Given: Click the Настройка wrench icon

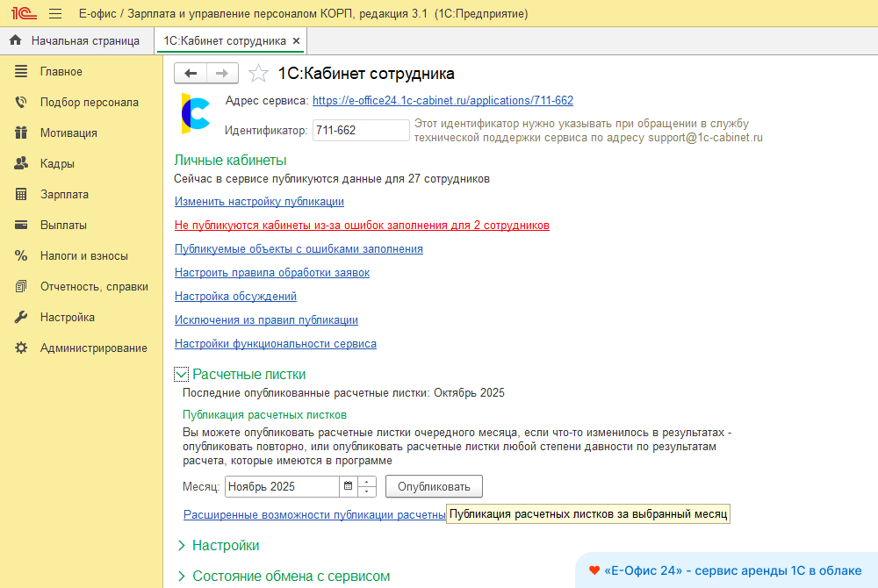Looking at the screenshot, I should 21,317.
